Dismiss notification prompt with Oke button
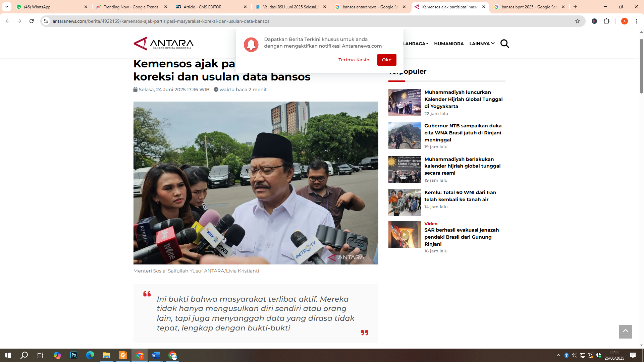The height and width of the screenshot is (362, 644). click(x=387, y=60)
